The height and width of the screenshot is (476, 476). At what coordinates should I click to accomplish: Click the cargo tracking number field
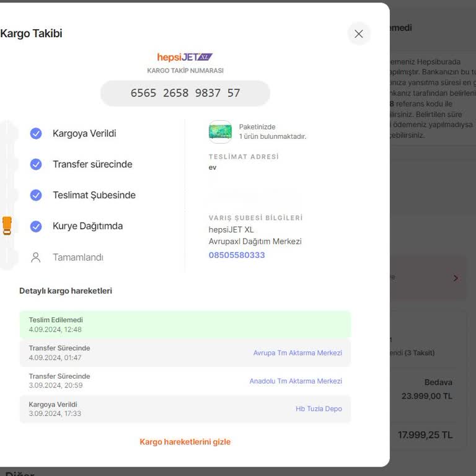click(185, 93)
